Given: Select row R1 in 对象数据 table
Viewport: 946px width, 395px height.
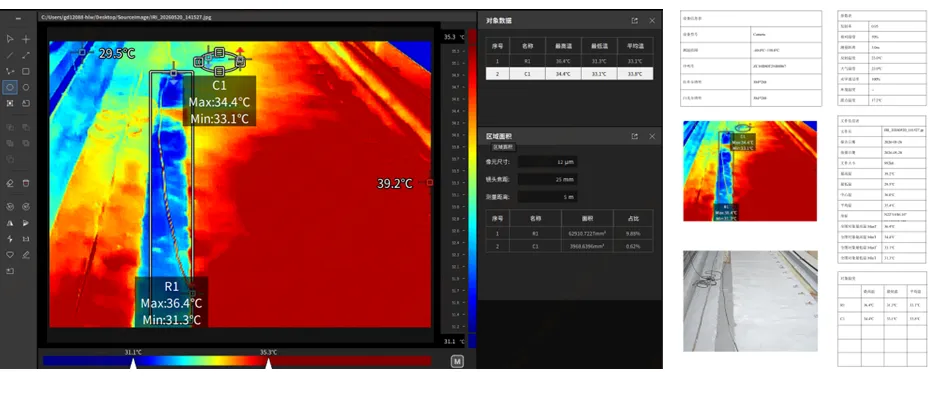Looking at the screenshot, I should coord(569,61).
